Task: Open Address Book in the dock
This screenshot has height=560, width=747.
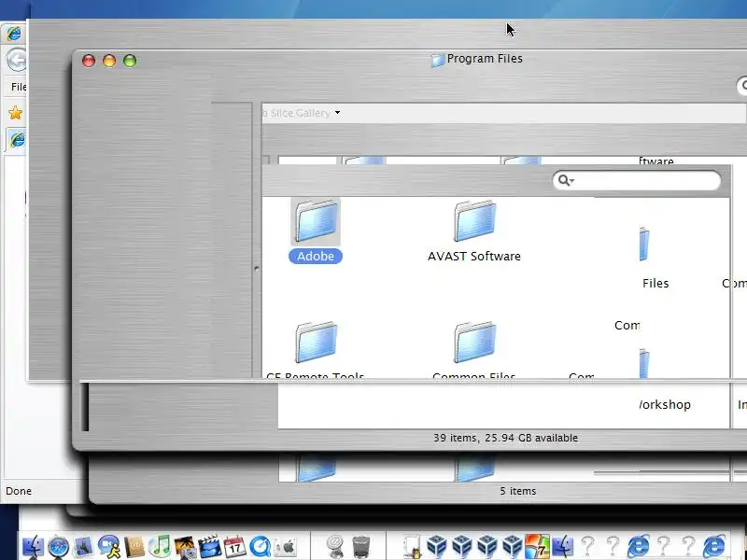Action: click(x=134, y=546)
